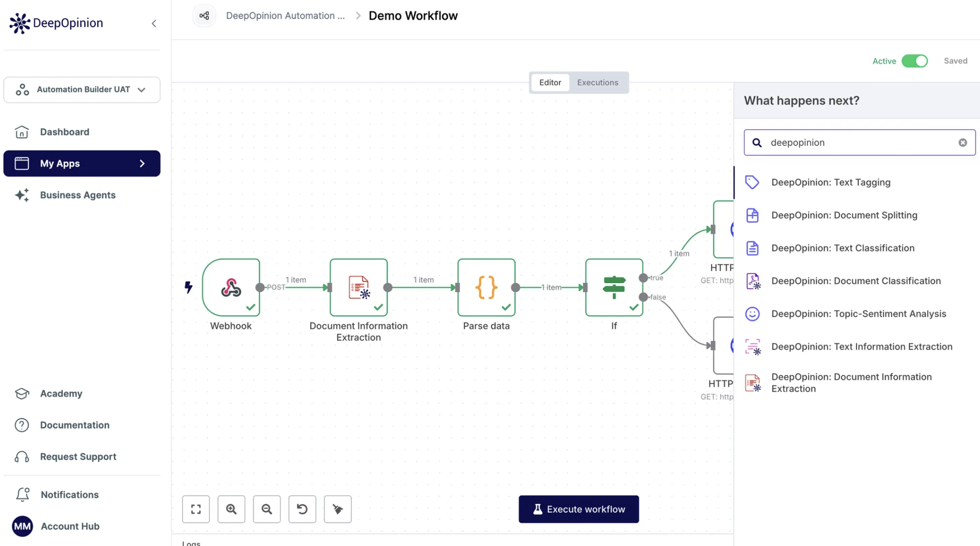Add DeepOpinion: Document Information Extraction node from list
Viewport: 980px width, 546px height.
857,383
